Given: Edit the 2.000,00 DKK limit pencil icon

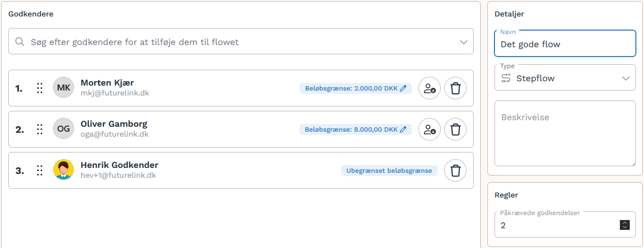Looking at the screenshot, I should pyautogui.click(x=403, y=88).
